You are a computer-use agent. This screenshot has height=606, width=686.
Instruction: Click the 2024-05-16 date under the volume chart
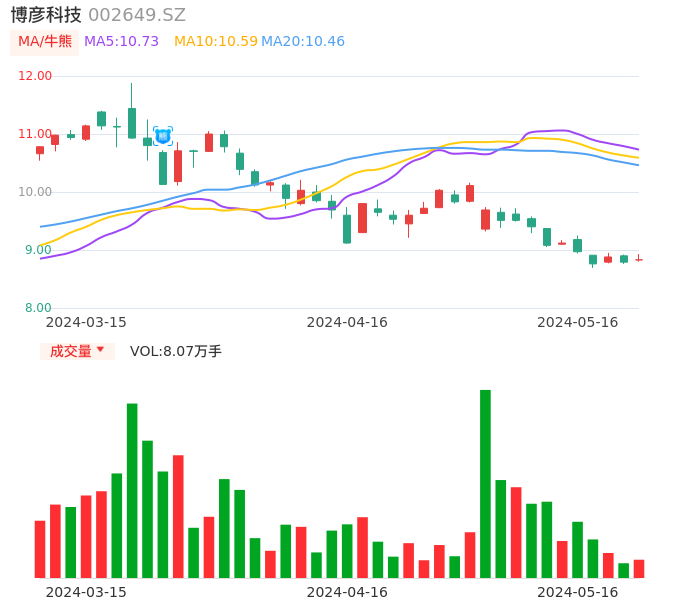pos(578,592)
